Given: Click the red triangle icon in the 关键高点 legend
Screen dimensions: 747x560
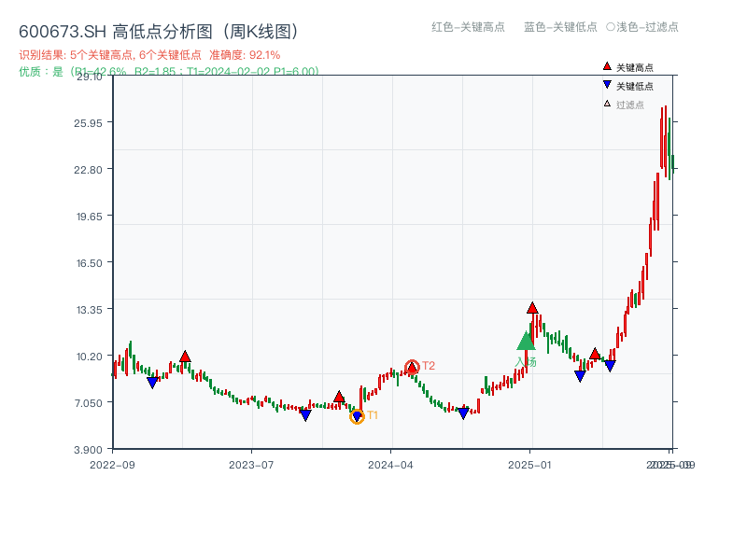Looking at the screenshot, I should pyautogui.click(x=607, y=66).
